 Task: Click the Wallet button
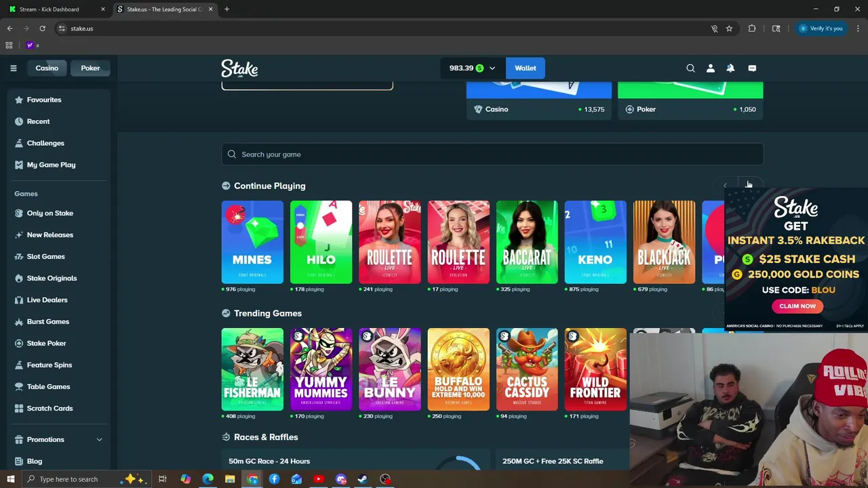click(x=525, y=68)
